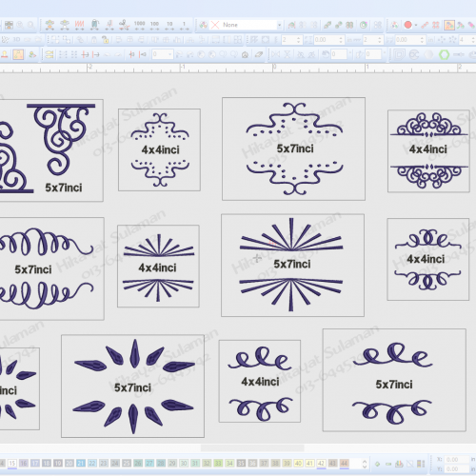Image resolution: width=476 pixels, height=476 pixels.
Task: Select color swatch 33 in the palette
Action: [218, 464]
